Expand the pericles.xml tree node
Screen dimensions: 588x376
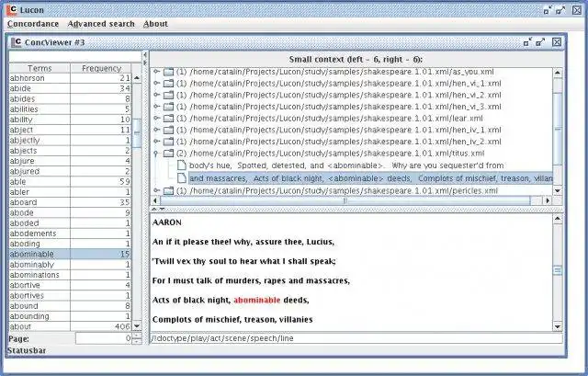tap(157, 190)
